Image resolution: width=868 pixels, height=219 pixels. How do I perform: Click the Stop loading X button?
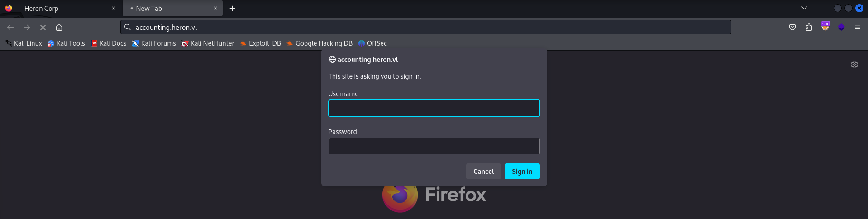click(43, 28)
